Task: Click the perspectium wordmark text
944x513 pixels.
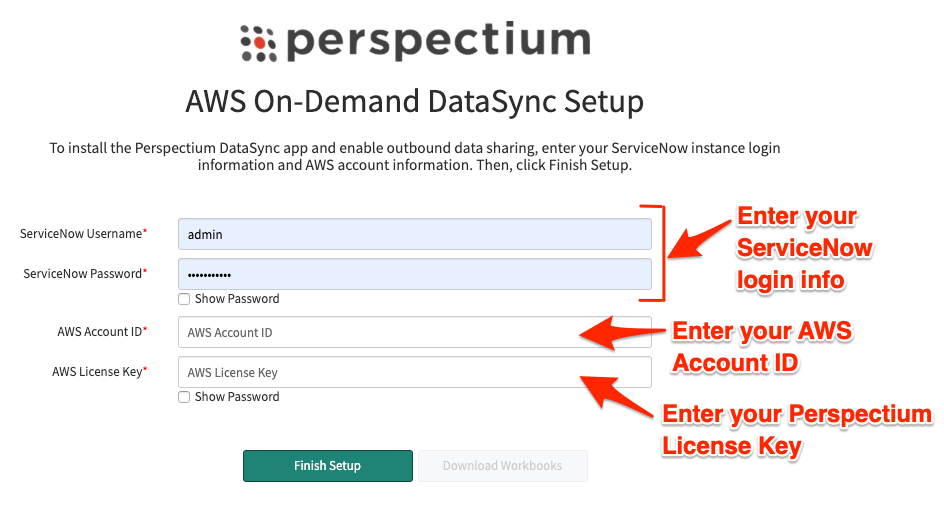Action: (x=438, y=42)
